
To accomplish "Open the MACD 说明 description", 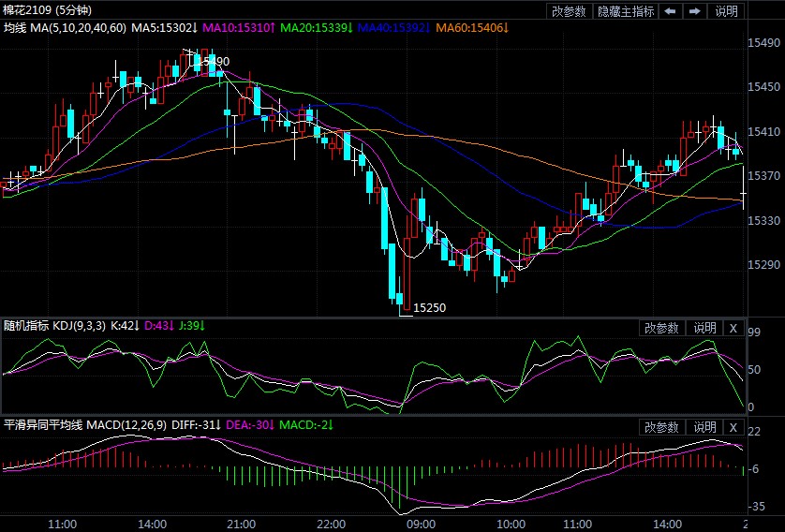I will click(704, 427).
